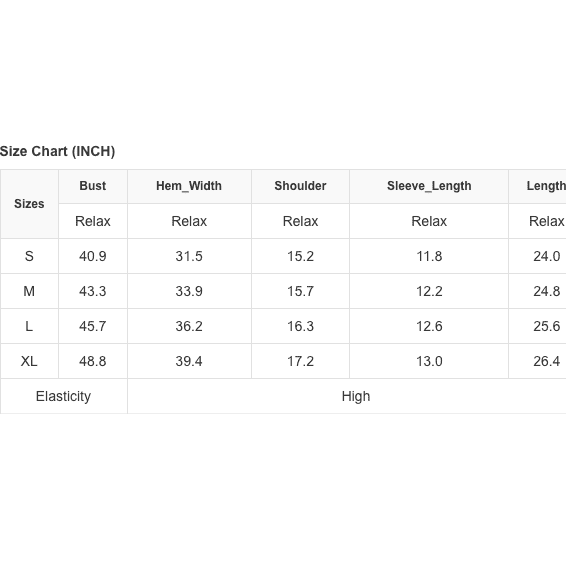Click the Elasticity row label
The width and height of the screenshot is (566, 566).
click(64, 396)
